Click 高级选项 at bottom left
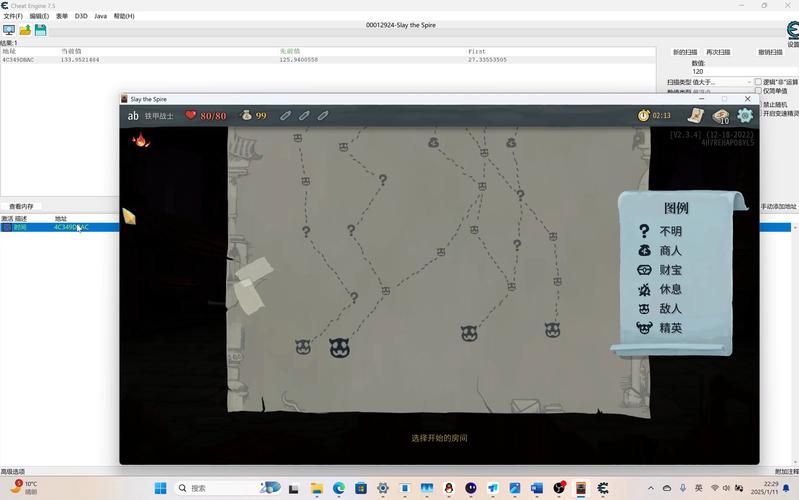The width and height of the screenshot is (799, 500). 13,471
